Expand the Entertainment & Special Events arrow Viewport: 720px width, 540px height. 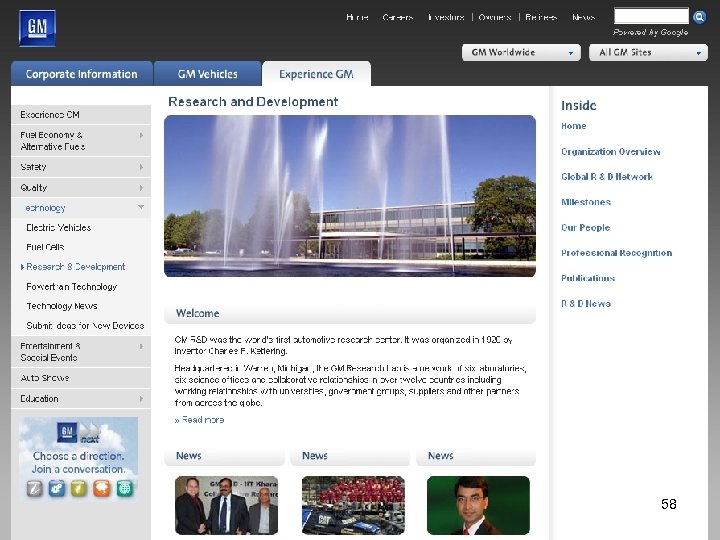pos(141,347)
